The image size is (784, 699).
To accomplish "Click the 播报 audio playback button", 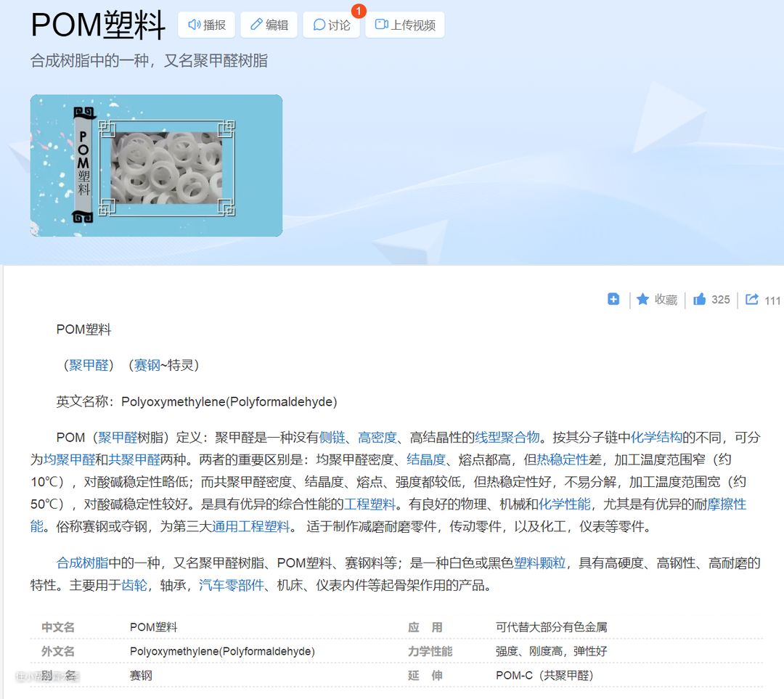I will pos(206,25).
